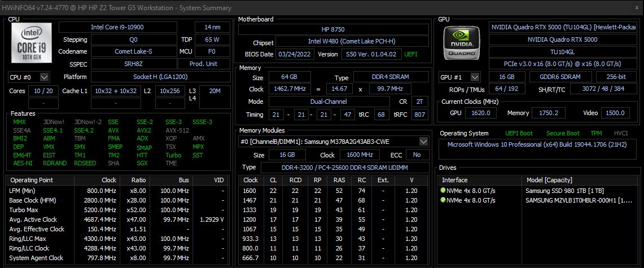The image size is (644, 268).
Task: Click the SRH8Z SSPEC value
Action: coord(133,64)
